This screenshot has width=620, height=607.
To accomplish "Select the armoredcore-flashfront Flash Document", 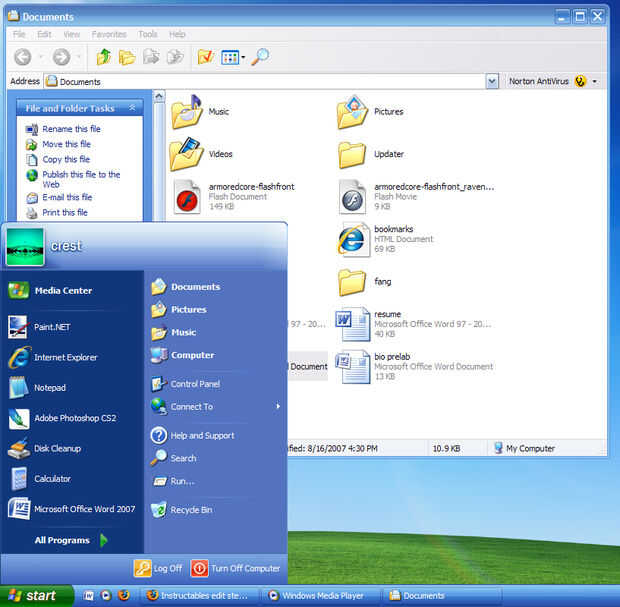I will 234,196.
